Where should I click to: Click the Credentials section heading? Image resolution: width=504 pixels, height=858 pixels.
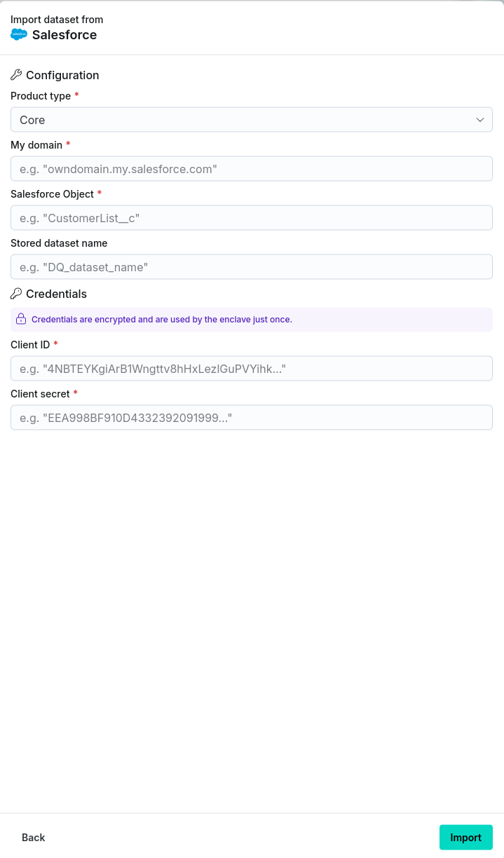[x=56, y=294]
